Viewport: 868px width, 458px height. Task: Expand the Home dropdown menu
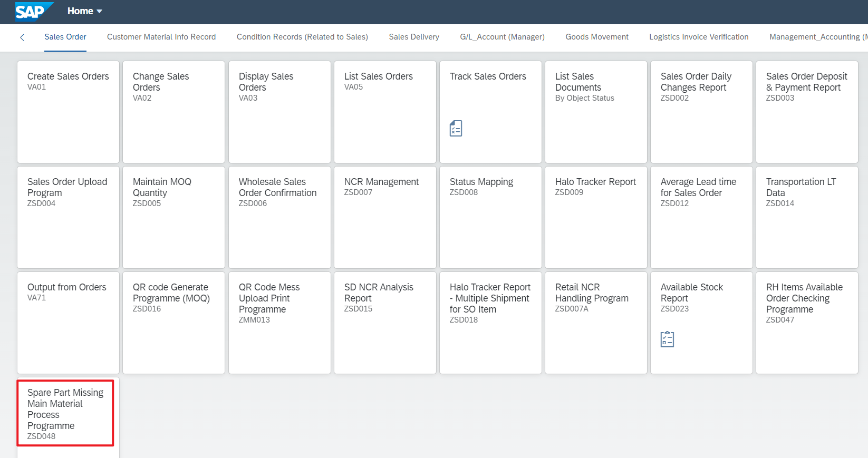[84, 11]
